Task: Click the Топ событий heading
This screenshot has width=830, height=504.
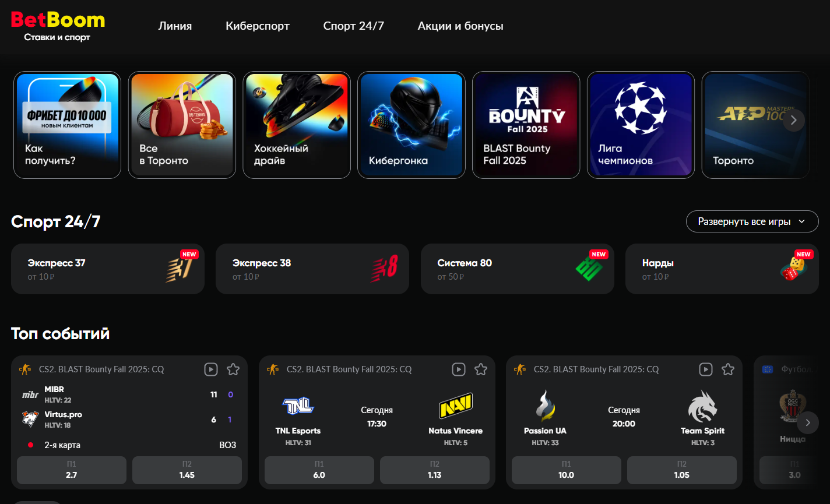Action: click(x=60, y=333)
